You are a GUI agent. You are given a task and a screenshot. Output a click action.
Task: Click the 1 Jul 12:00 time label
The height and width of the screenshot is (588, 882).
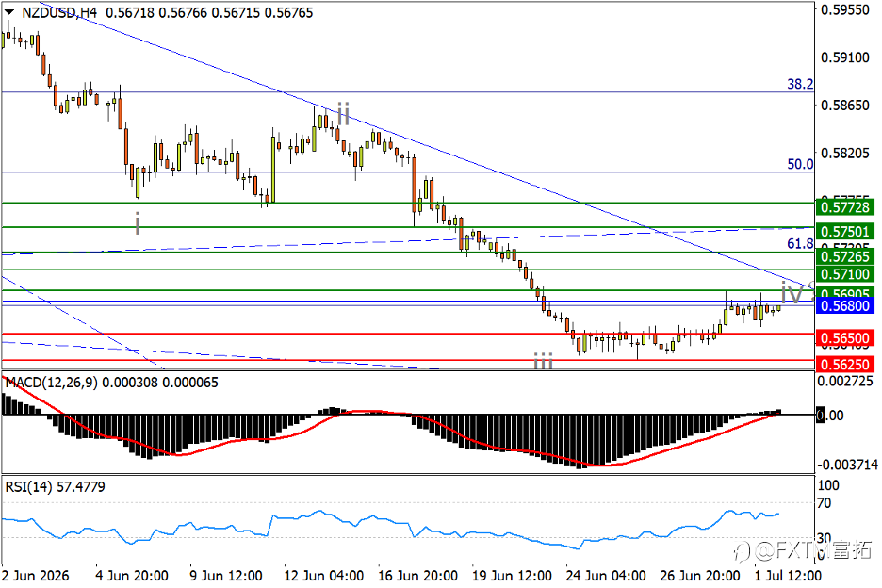click(788, 576)
